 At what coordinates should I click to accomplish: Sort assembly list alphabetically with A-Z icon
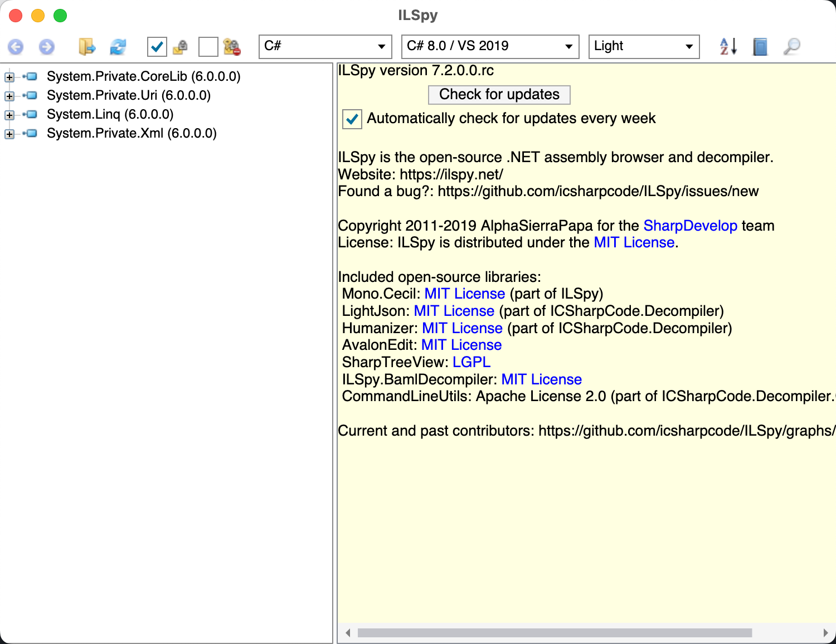click(728, 47)
